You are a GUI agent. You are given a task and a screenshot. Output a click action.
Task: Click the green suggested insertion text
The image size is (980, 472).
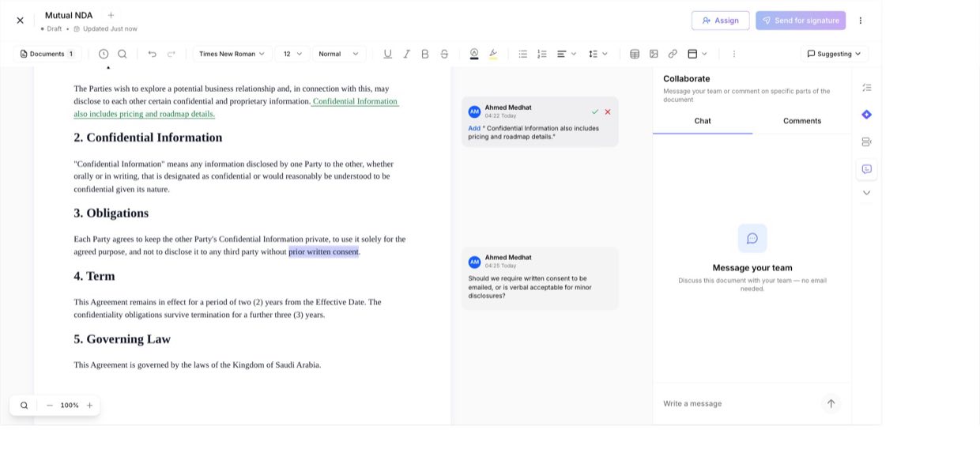(x=236, y=108)
